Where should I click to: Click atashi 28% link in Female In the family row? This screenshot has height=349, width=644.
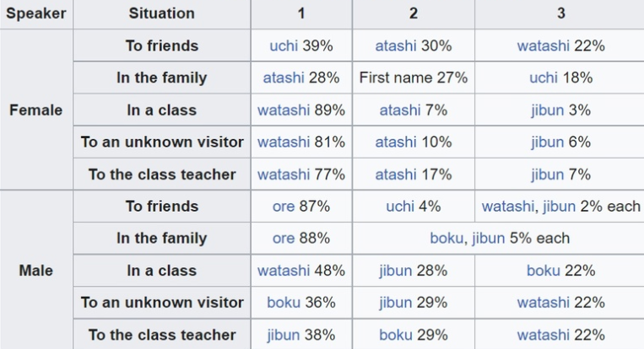pyautogui.click(x=284, y=78)
